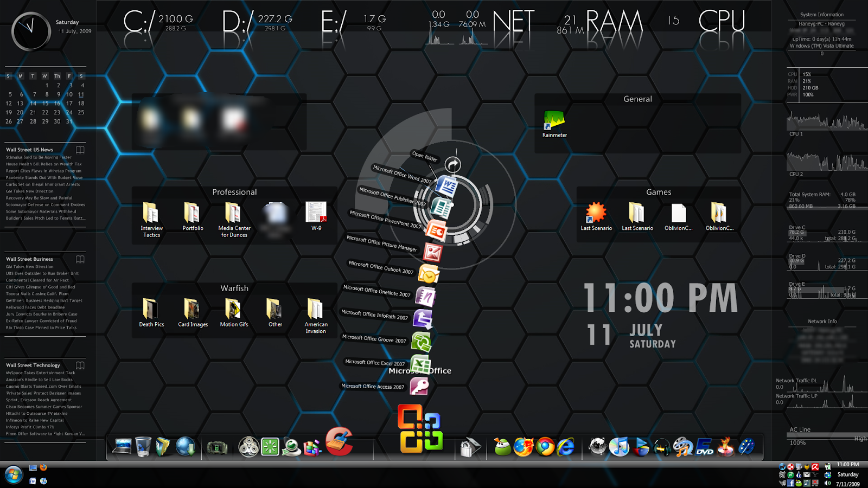Click the analog clock widget
The height and width of the screenshot is (488, 868).
coord(31,31)
